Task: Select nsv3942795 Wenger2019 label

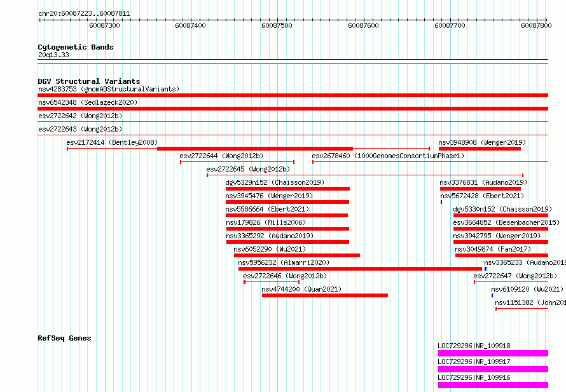Action: coord(497,236)
